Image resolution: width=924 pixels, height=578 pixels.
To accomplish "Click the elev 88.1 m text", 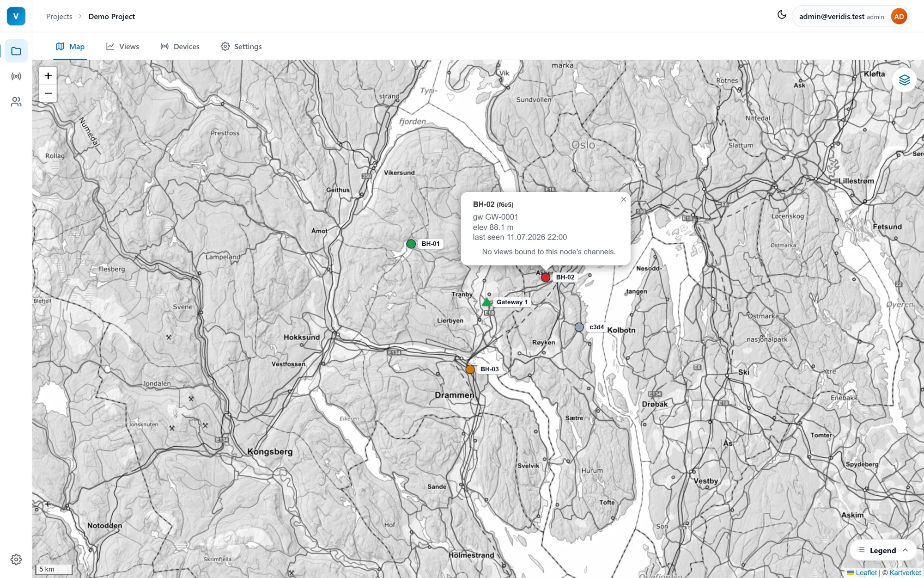I will (x=493, y=227).
